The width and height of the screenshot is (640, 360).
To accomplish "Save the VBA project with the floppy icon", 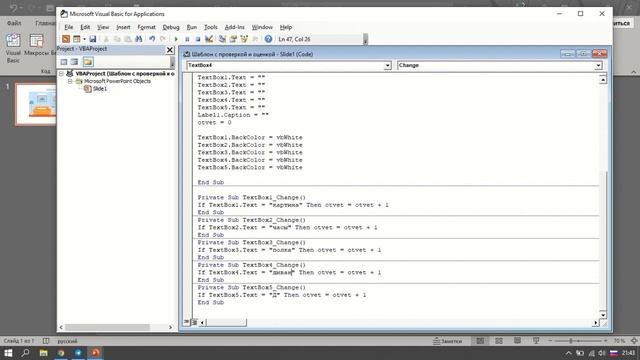I will [x=93, y=39].
